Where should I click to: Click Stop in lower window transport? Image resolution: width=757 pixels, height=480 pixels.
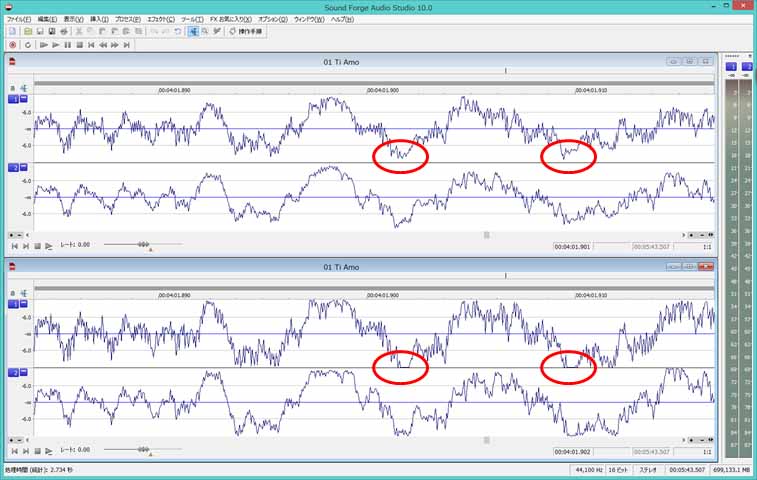37,451
